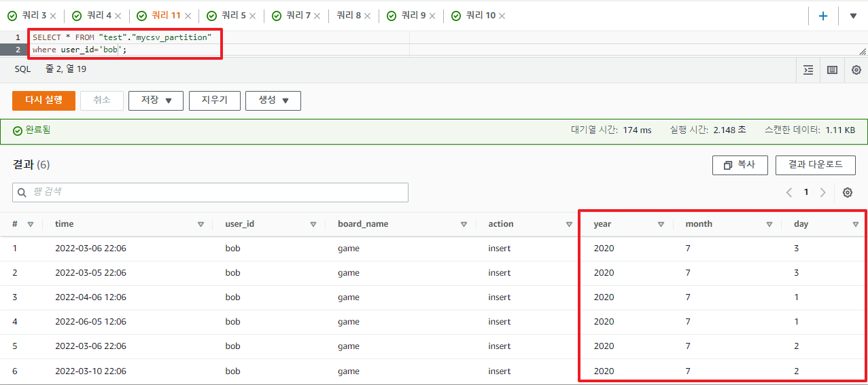The height and width of the screenshot is (385, 868).
Task: Click time cell 2022-04-06 12:06
Action: pyautogui.click(x=90, y=297)
